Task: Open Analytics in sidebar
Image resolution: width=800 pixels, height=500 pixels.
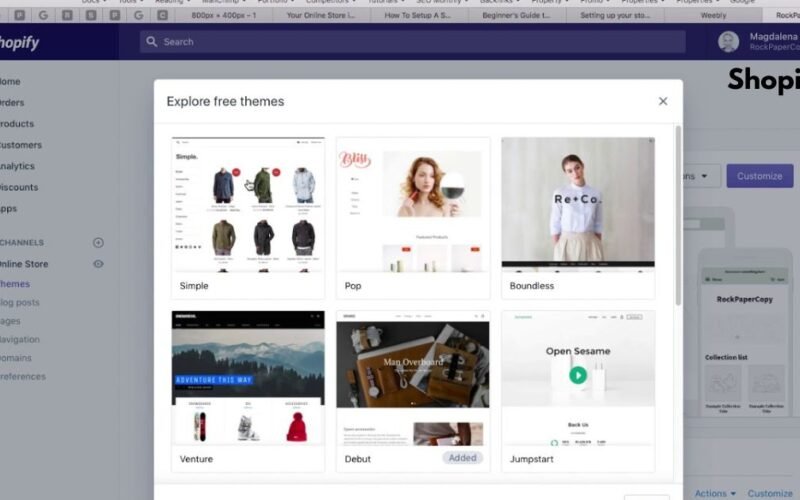Action: [17, 166]
